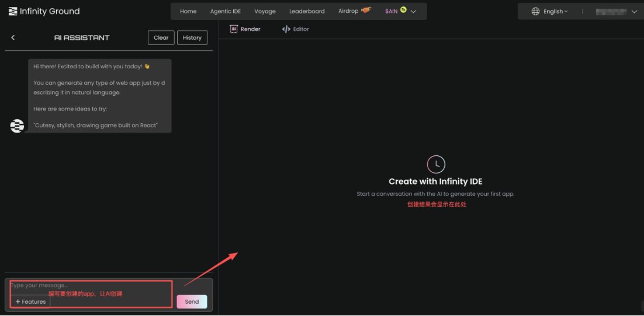The image size is (644, 316).
Task: Click the Infinity Ground brand name
Action: tap(50, 12)
